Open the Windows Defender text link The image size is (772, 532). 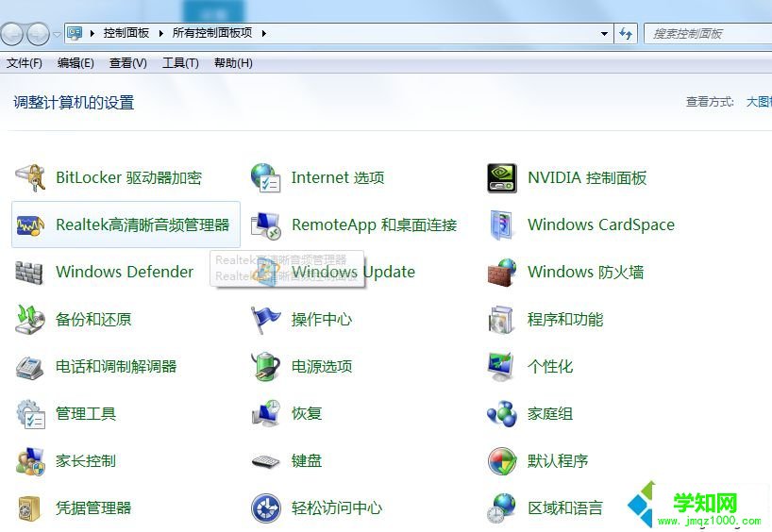pyautogui.click(x=125, y=272)
